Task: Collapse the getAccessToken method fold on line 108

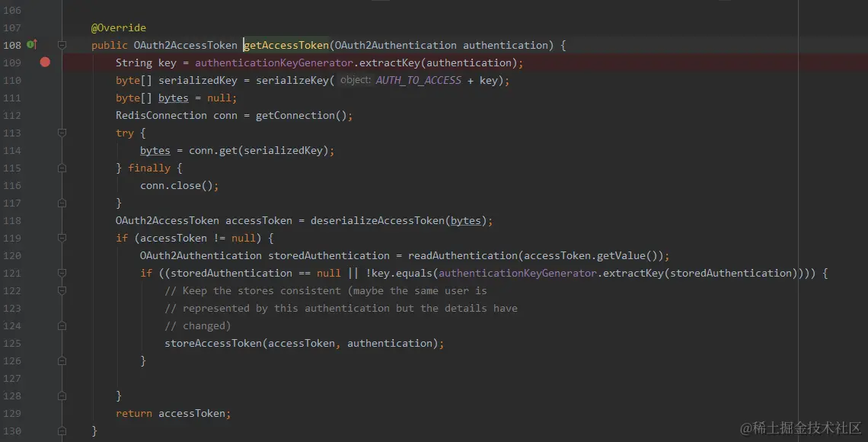Action: point(62,45)
